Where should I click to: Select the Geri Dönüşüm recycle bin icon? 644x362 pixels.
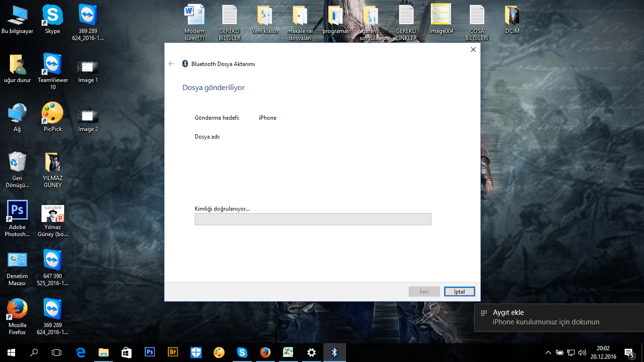pyautogui.click(x=17, y=162)
